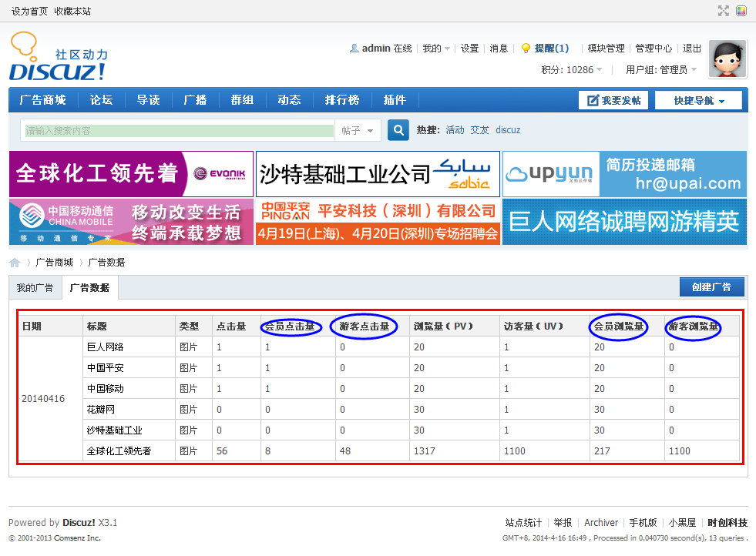Open 广告商城 in the navigation bar
The height and width of the screenshot is (556, 756).
43,100
